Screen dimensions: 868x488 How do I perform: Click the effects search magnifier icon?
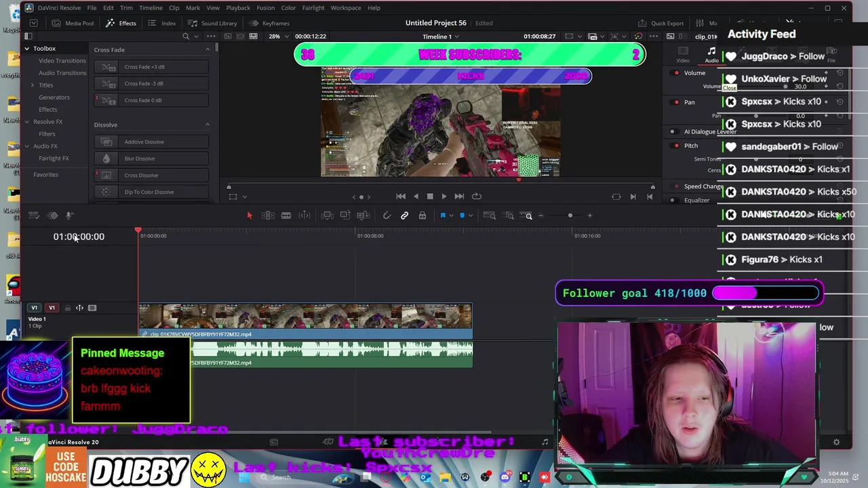pos(186,37)
